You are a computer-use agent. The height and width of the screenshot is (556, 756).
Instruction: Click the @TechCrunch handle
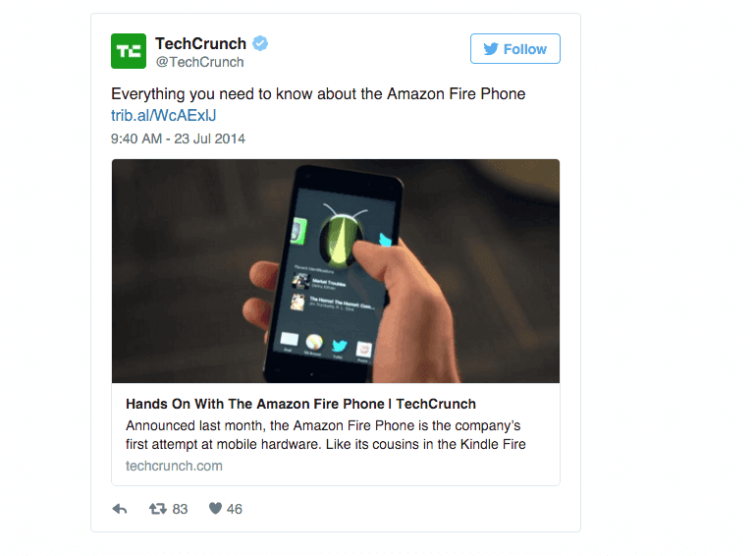pos(199,62)
